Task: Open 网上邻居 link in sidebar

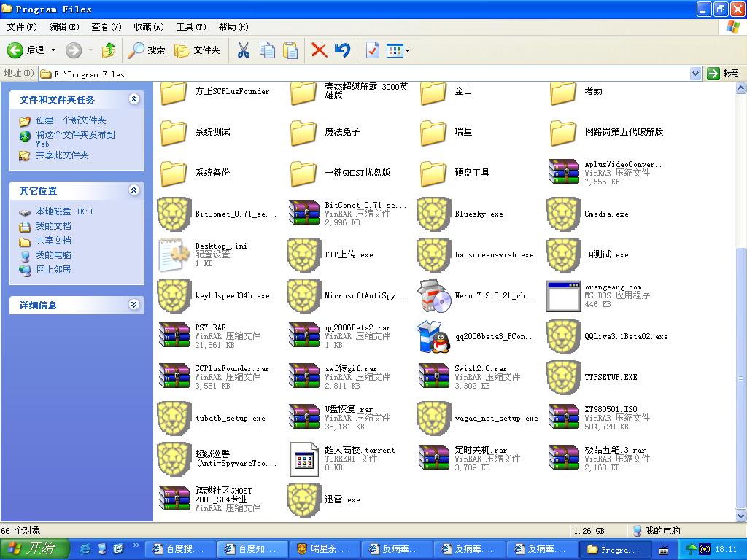Action: tap(53, 270)
